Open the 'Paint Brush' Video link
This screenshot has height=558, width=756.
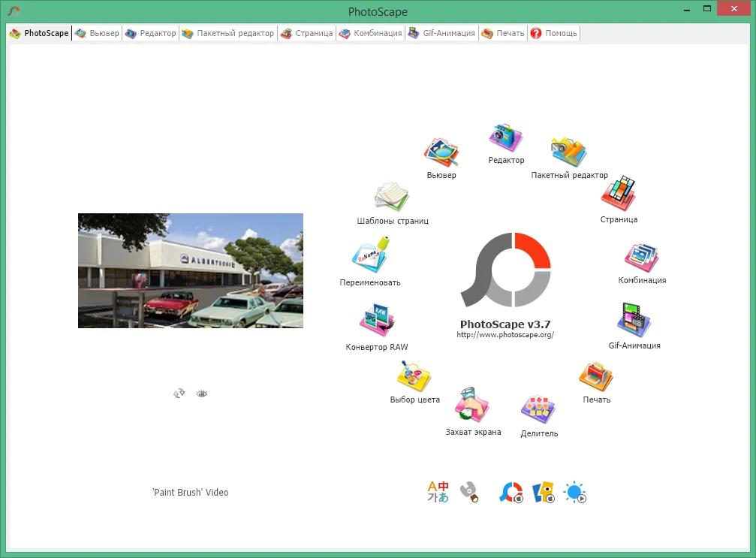point(190,493)
